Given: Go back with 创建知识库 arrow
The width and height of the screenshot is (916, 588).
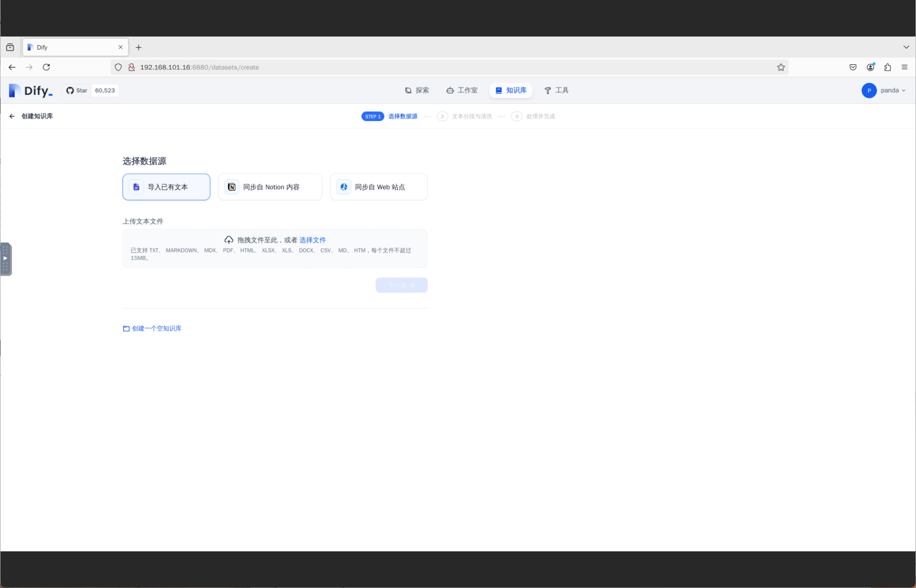Looking at the screenshot, I should pyautogui.click(x=12, y=116).
